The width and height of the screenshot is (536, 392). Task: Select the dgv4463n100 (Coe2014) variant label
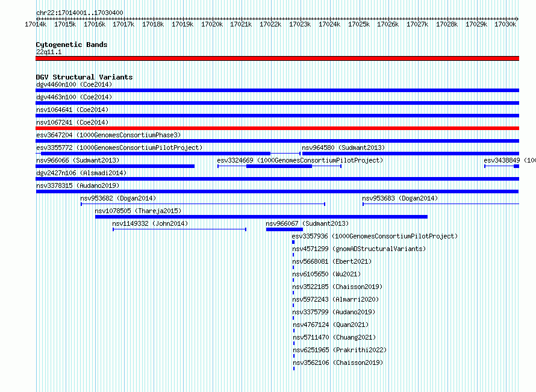[x=74, y=97]
